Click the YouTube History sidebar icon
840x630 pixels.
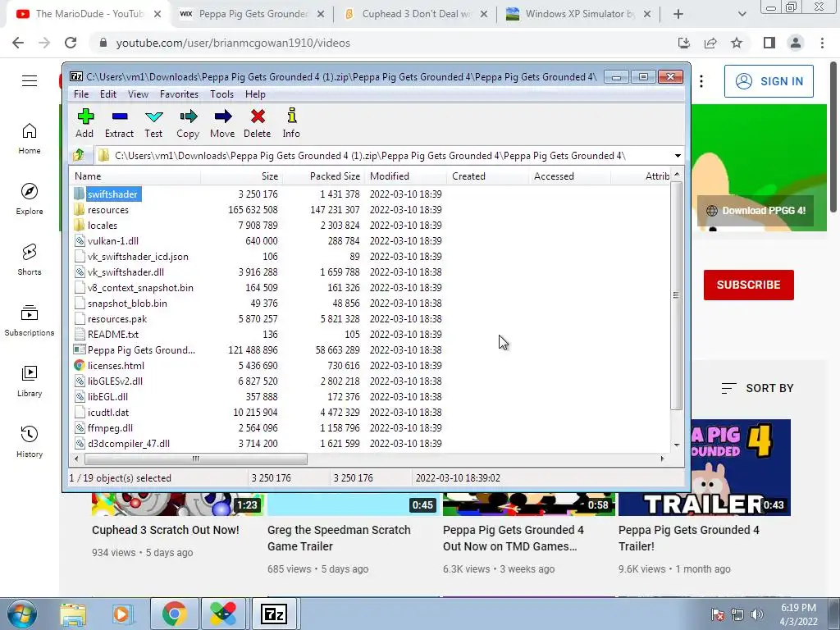[30, 434]
